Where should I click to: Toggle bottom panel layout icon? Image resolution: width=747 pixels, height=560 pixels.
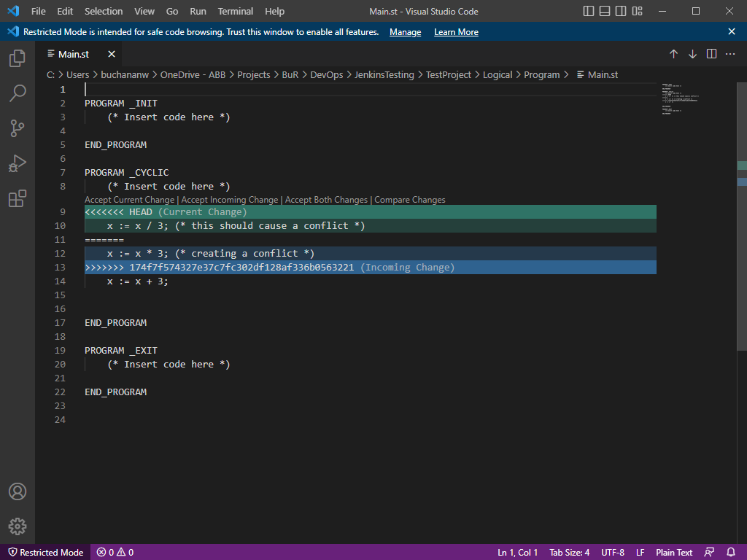click(x=605, y=11)
